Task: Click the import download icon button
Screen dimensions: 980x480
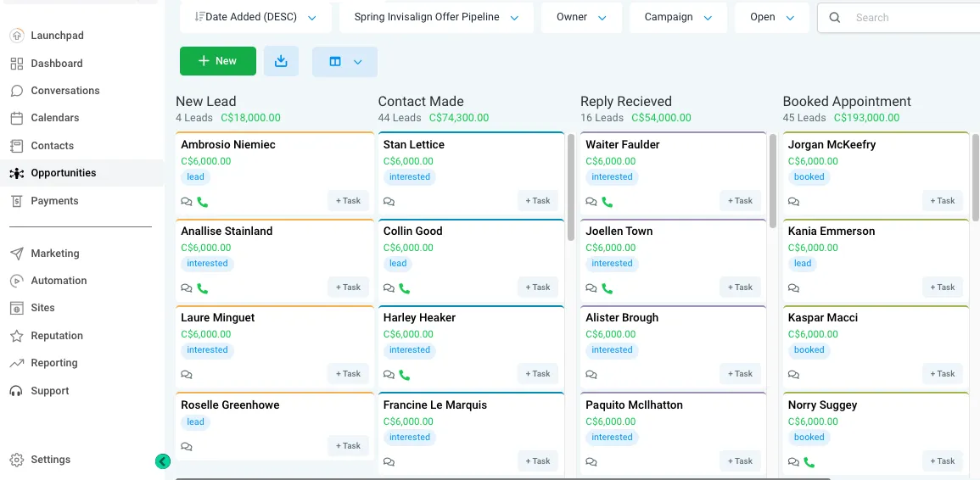Action: click(x=281, y=61)
